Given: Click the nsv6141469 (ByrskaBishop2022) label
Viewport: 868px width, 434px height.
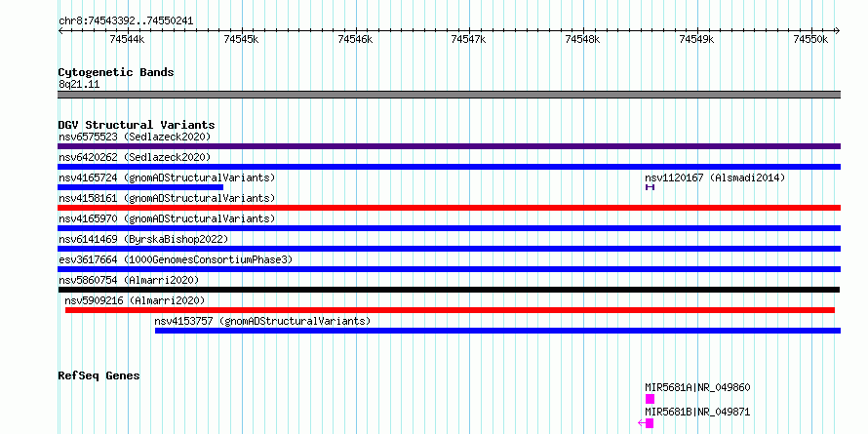Looking at the screenshot, I should (x=143, y=239).
